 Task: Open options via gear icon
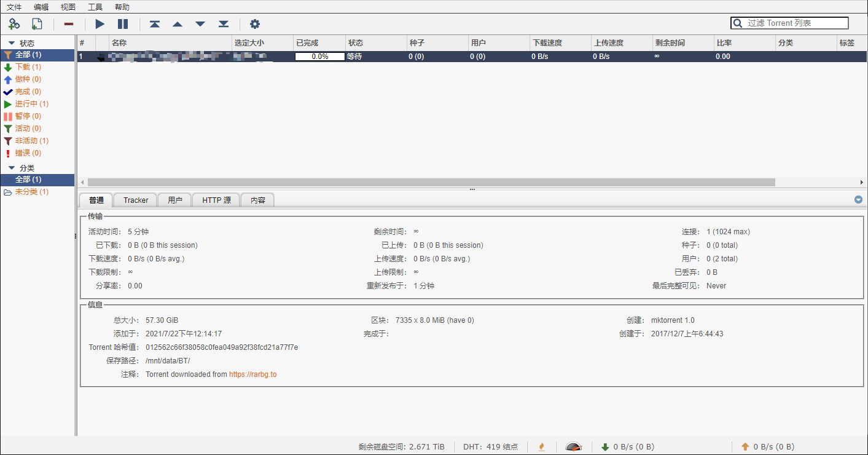[x=255, y=24]
